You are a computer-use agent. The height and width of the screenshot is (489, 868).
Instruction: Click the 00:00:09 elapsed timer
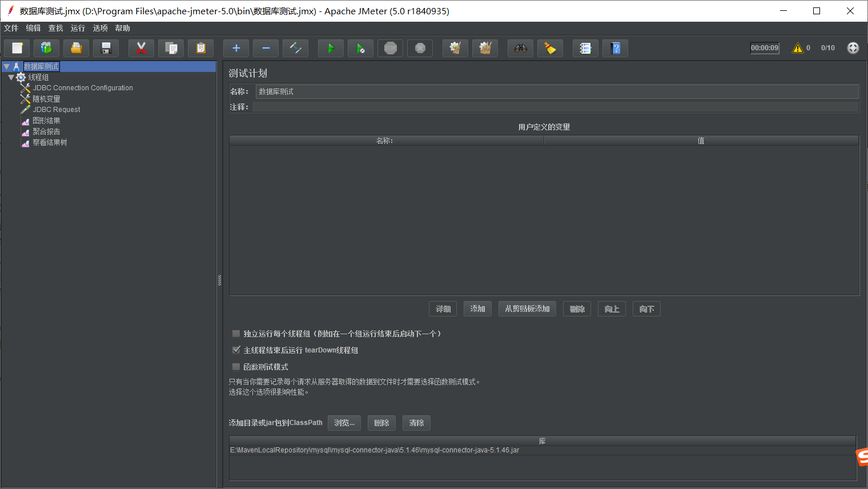(765, 48)
